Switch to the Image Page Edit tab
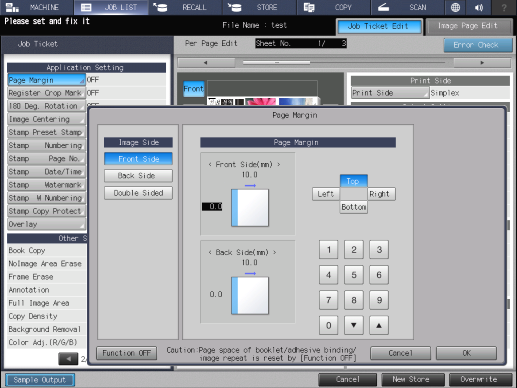517x388 pixels. [468, 26]
